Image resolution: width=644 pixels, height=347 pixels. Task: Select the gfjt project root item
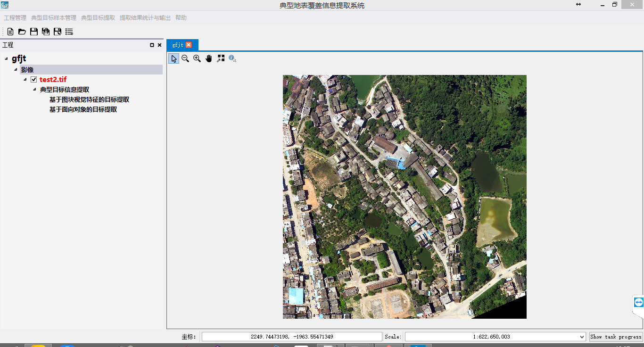[x=19, y=59]
